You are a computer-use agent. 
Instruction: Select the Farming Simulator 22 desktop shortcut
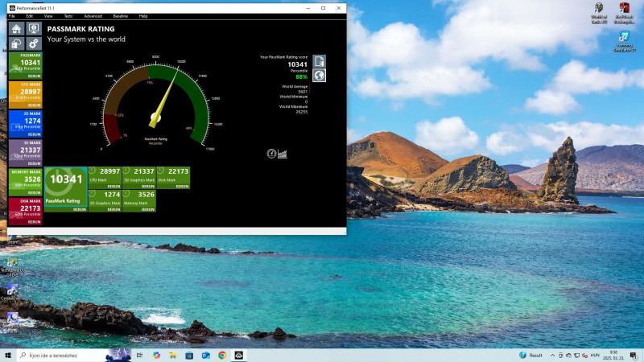tap(625, 41)
